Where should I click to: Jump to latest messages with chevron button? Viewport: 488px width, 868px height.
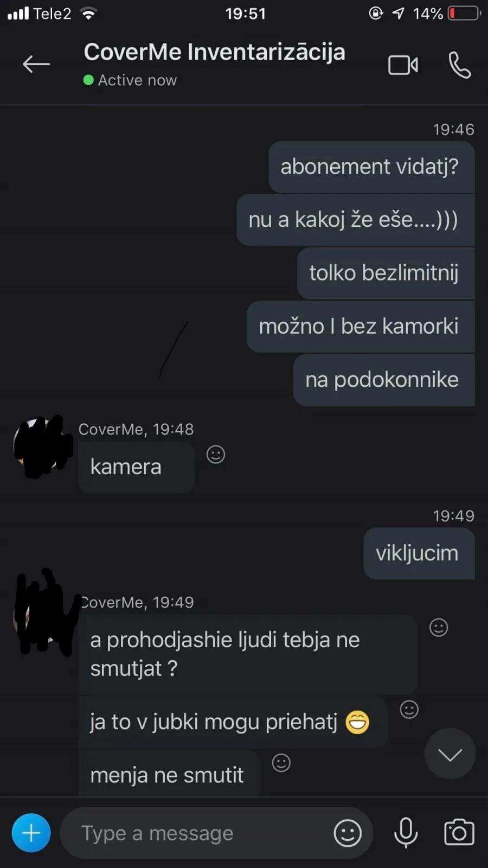pos(450,754)
